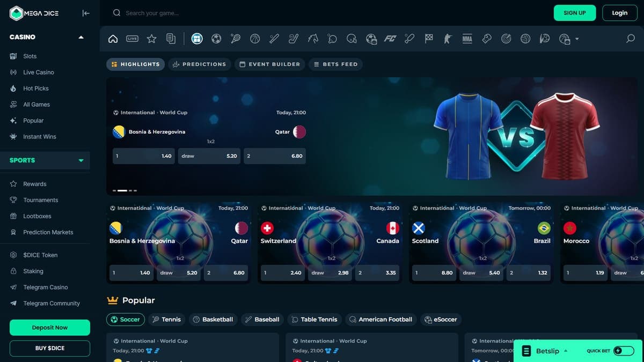
Task: Select the checkered racing flag icon
Action: tap(429, 39)
